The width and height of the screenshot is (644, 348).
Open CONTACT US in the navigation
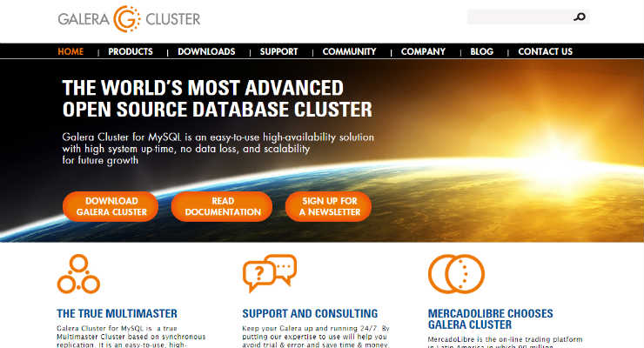(x=546, y=51)
